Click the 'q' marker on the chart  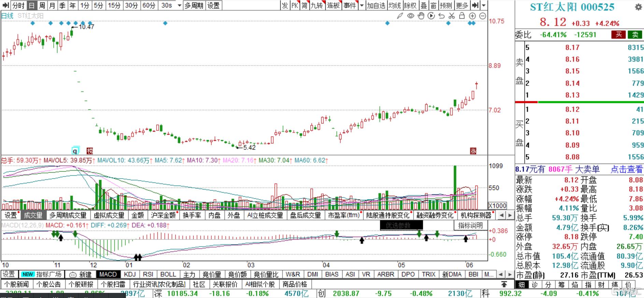75,150
